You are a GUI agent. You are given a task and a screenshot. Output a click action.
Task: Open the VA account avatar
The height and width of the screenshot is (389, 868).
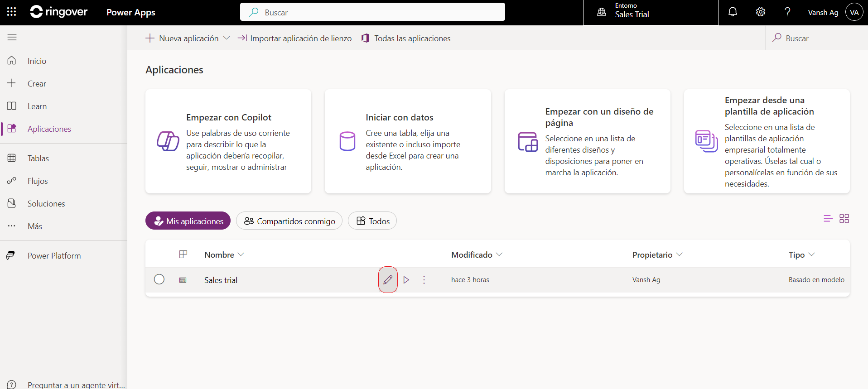pos(854,12)
